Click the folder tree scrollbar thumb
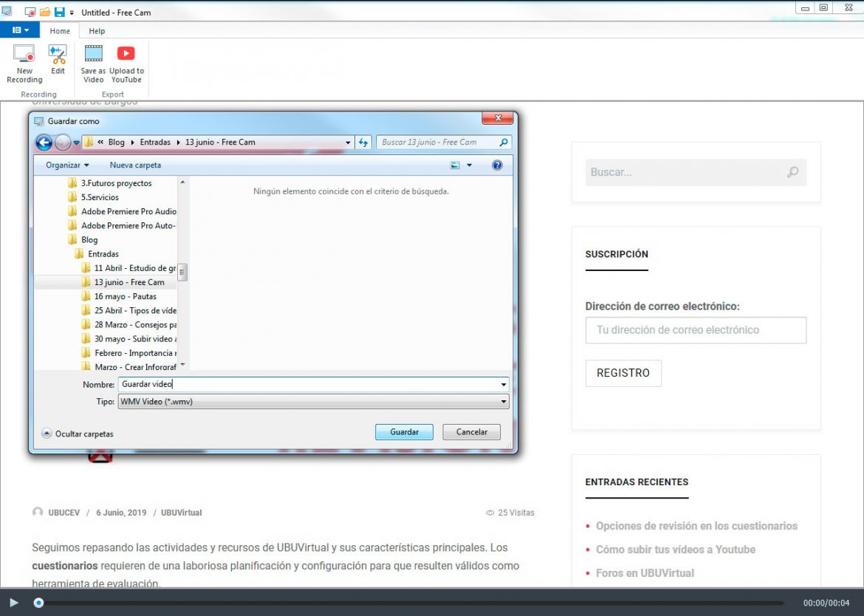 [182, 273]
